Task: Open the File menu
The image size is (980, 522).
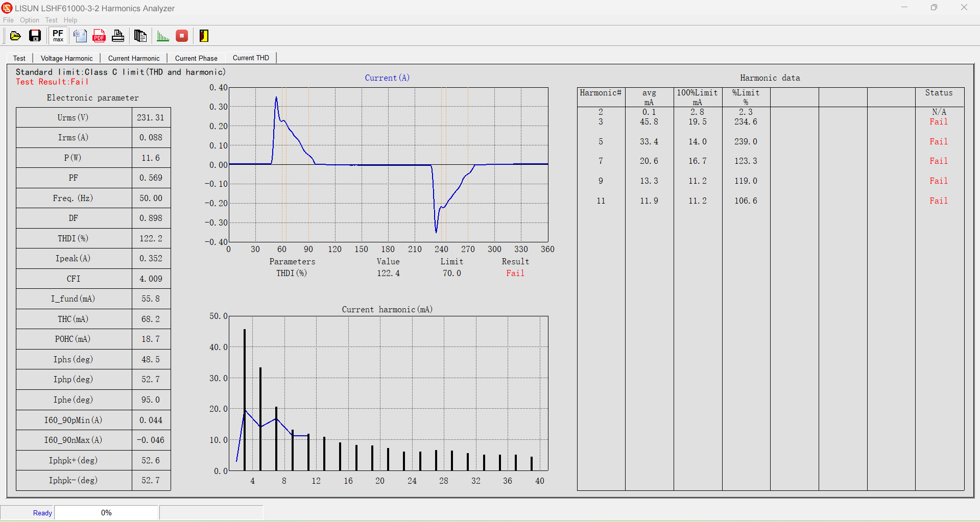Action: point(8,20)
